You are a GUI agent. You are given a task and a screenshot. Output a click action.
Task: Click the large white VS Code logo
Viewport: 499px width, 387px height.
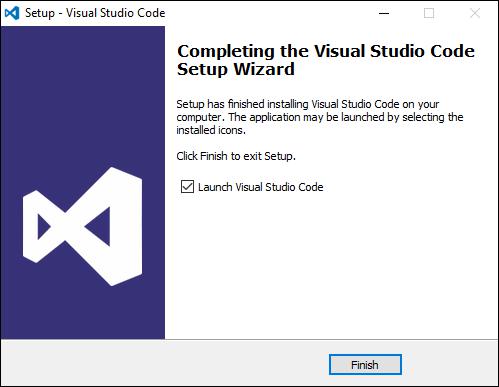83,227
